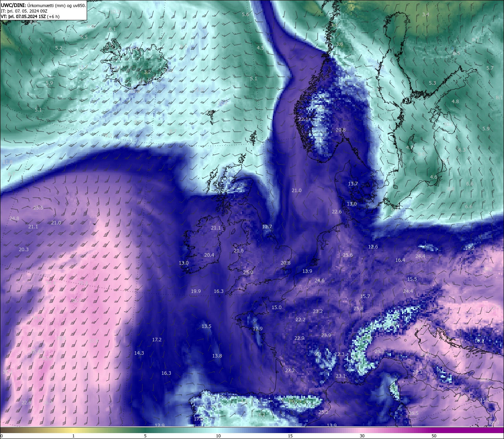Screen dimensions: 504x439
Task: Pick the 12.6 value label
Action: coord(373,247)
